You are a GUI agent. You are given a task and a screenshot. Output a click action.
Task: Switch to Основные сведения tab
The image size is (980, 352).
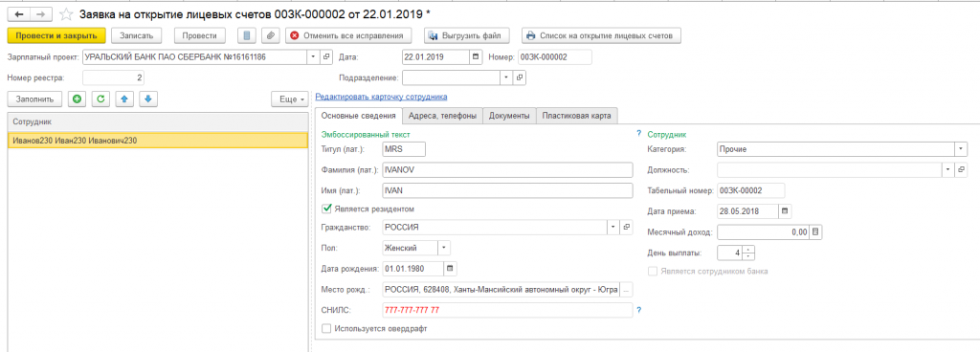pyautogui.click(x=358, y=116)
